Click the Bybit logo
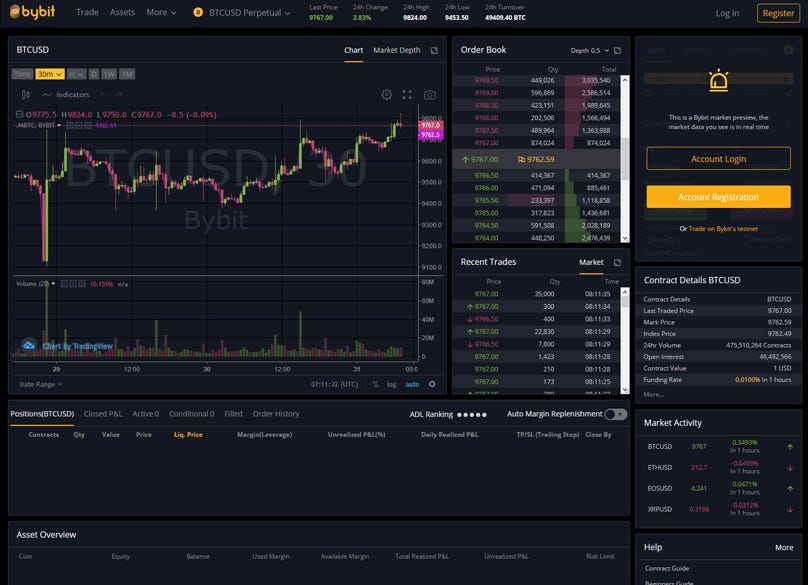Viewport: 808px width, 585px height. coord(35,13)
